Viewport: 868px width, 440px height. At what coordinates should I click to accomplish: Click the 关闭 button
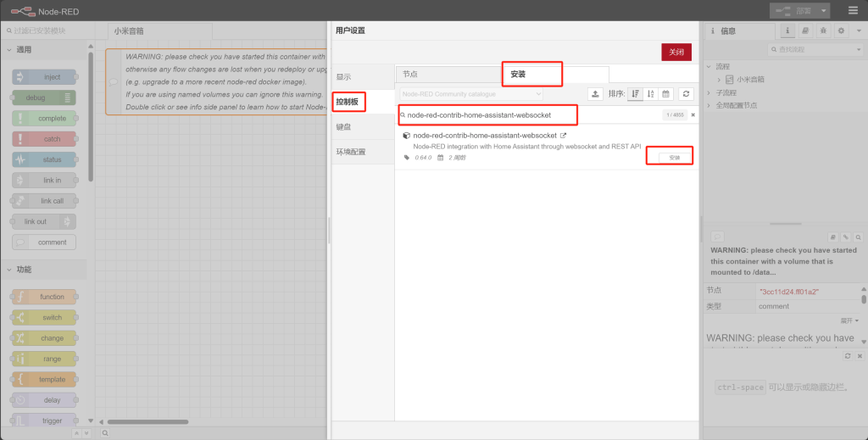coord(676,52)
